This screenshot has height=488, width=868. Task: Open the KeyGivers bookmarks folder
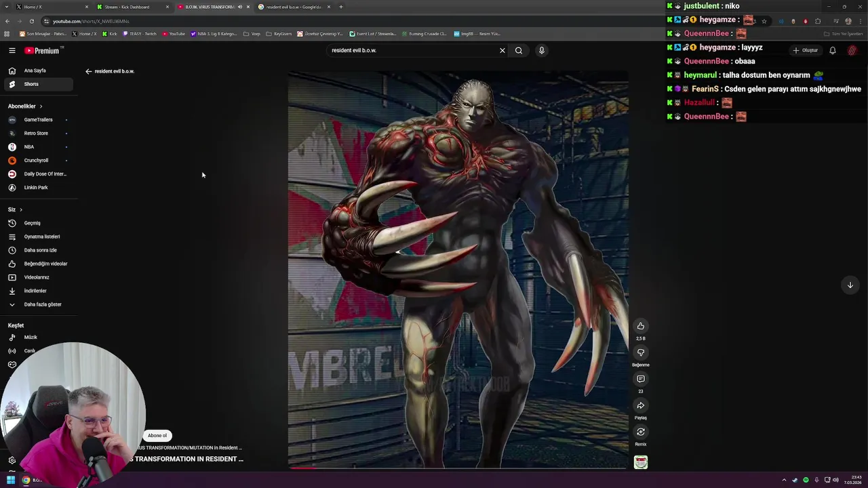tap(279, 34)
